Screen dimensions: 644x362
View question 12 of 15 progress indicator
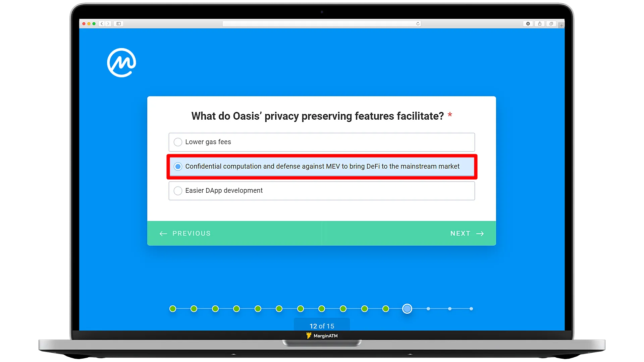pyautogui.click(x=407, y=308)
